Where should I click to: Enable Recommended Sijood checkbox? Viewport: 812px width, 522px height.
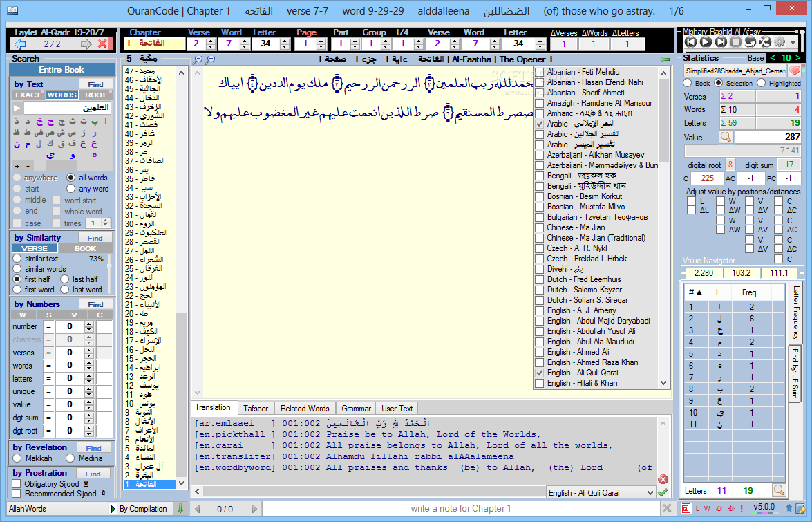click(17, 494)
